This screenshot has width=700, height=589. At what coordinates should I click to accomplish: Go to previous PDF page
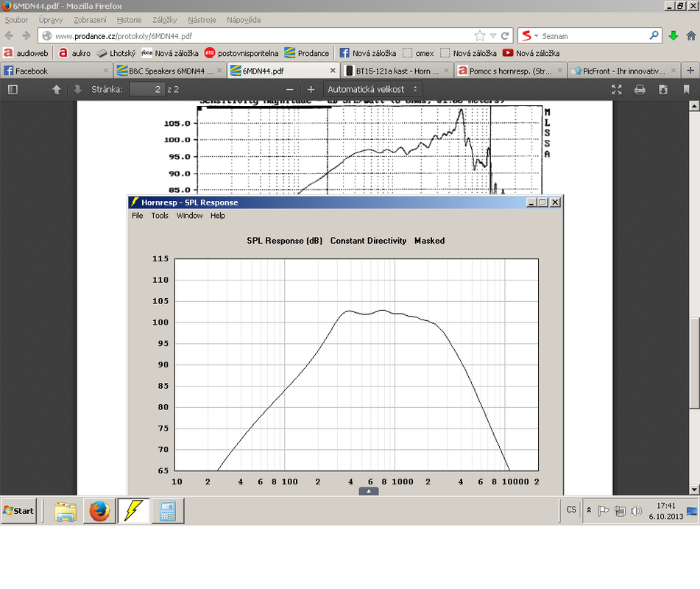point(56,89)
